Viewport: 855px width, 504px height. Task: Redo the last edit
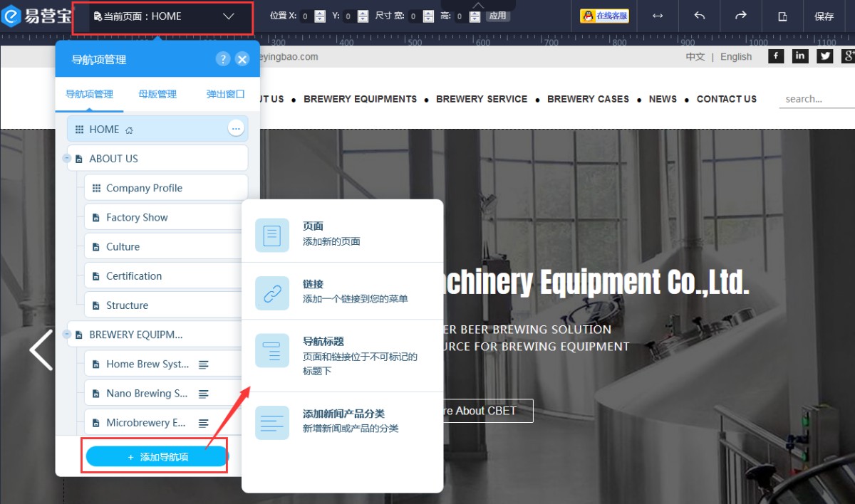click(x=741, y=16)
